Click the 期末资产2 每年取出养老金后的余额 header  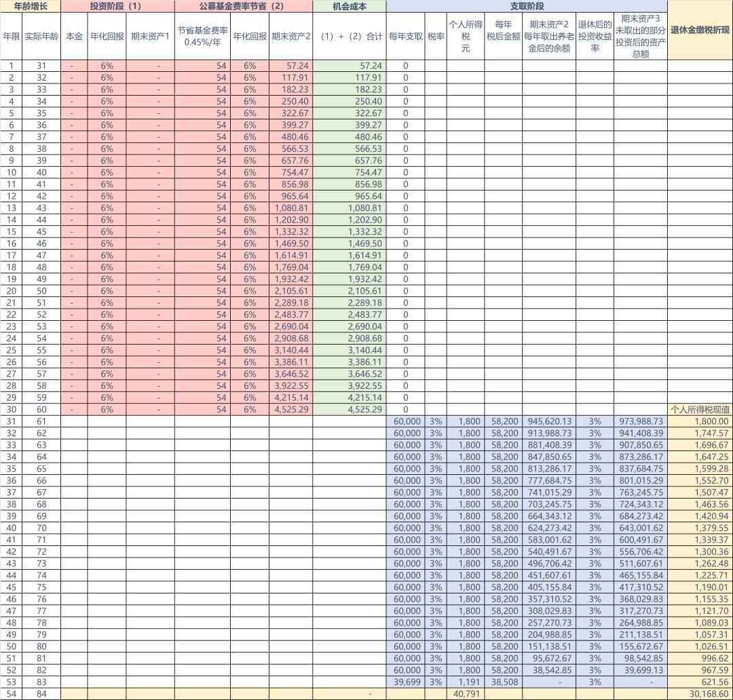549,37
